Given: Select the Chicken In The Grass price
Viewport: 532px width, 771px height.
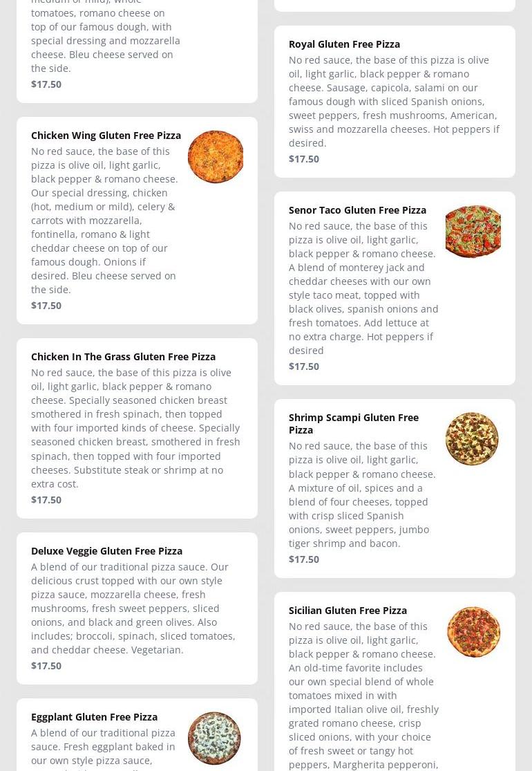Looking at the screenshot, I should click(x=46, y=500).
